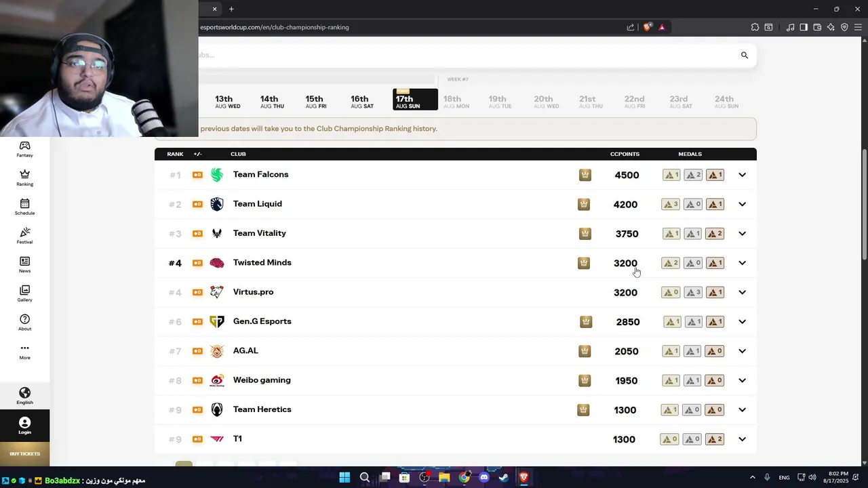Screen dimensions: 868x488
Task: Click the browser address bar URL
Action: (275, 27)
